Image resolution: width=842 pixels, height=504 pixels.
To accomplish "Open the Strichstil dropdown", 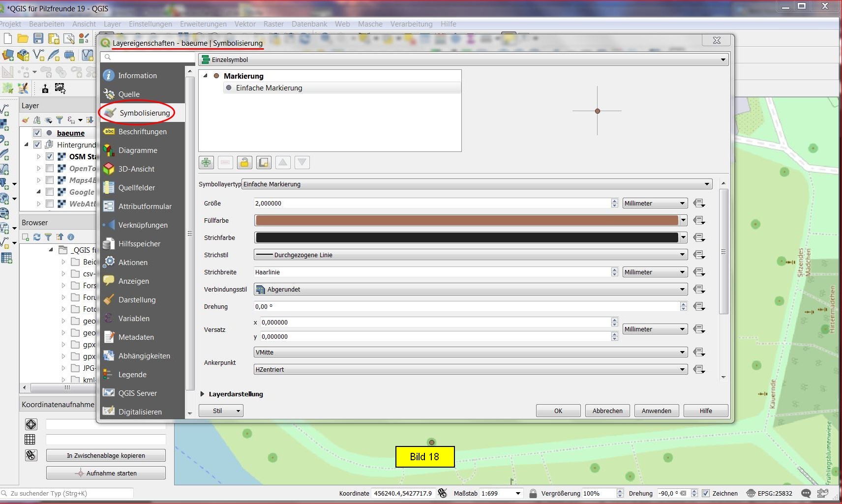I will [470, 255].
